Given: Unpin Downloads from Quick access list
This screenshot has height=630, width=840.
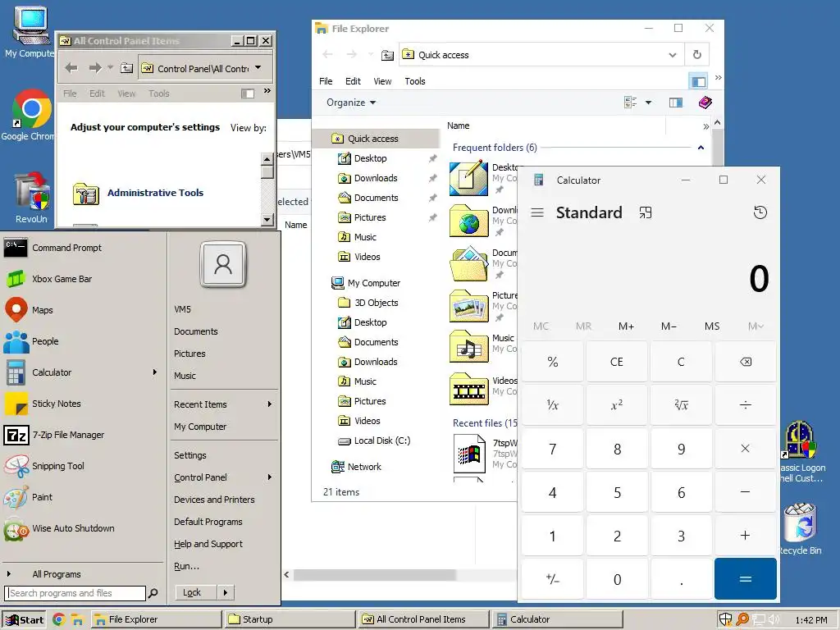Looking at the screenshot, I should point(433,178).
